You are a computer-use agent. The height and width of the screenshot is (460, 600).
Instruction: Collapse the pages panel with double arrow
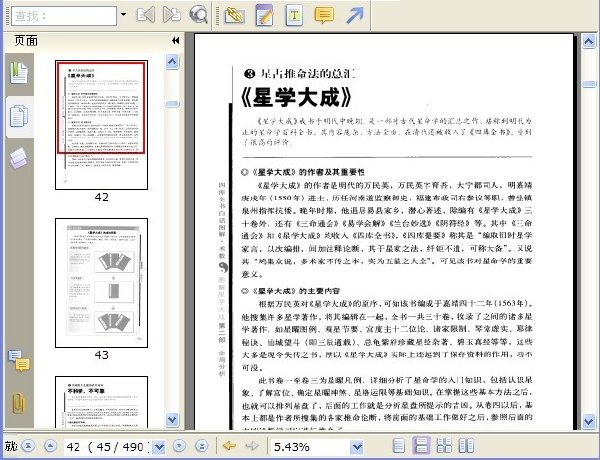click(x=176, y=41)
